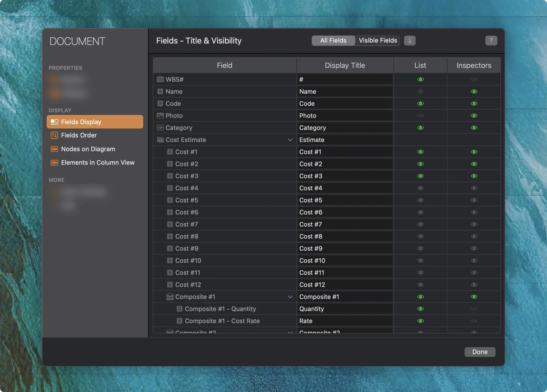Collapse the Composite #1 group
547x392 pixels.
[290, 296]
